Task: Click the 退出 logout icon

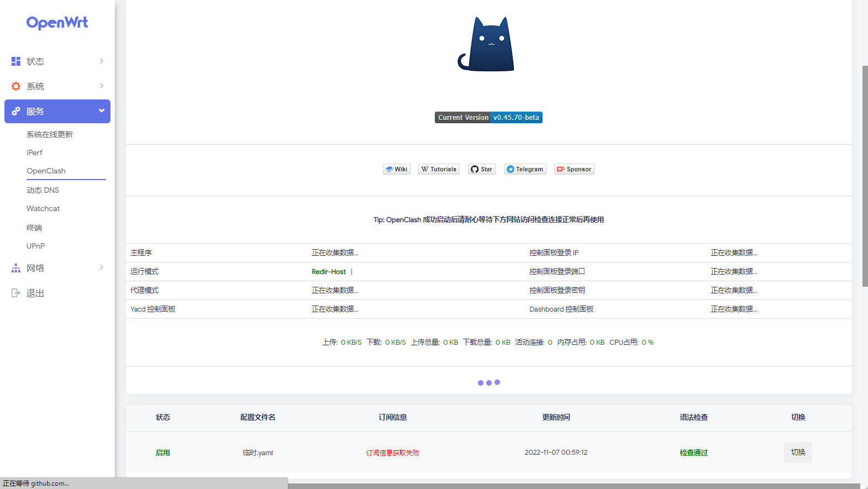Action: [16, 293]
